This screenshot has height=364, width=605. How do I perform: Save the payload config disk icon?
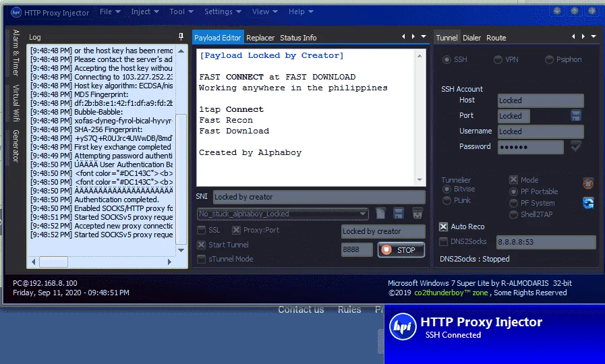click(x=399, y=213)
